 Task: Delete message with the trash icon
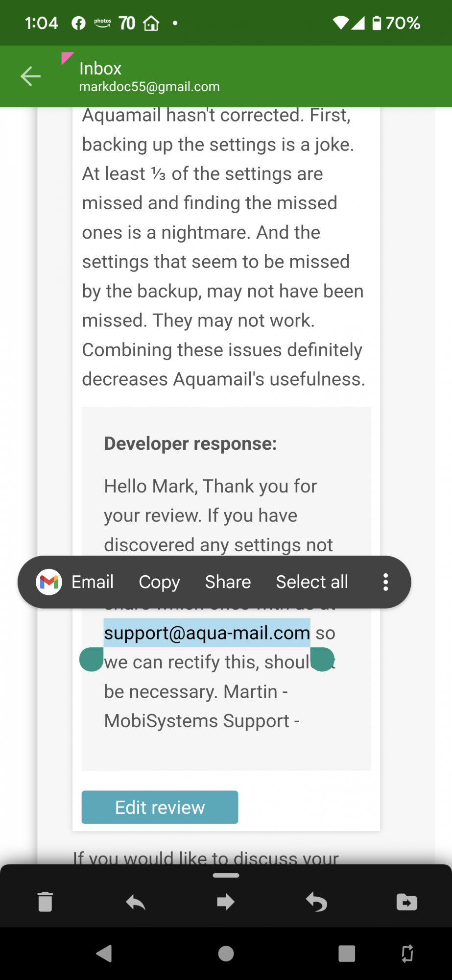(x=45, y=902)
